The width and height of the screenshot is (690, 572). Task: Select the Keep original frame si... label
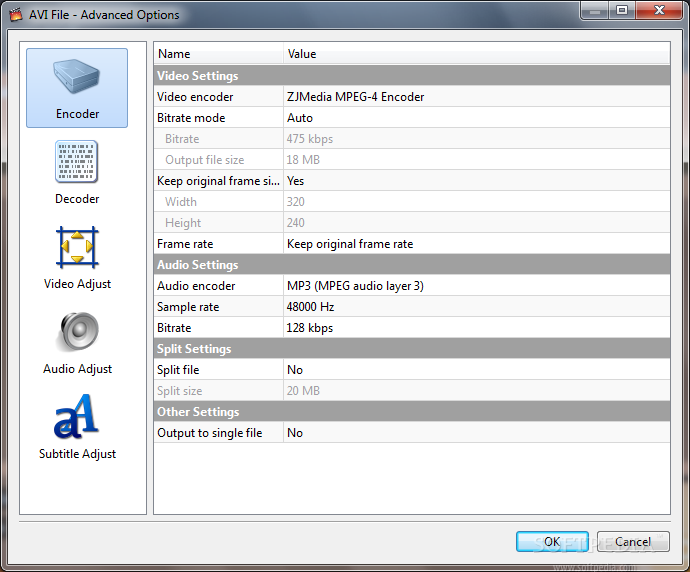(x=219, y=181)
